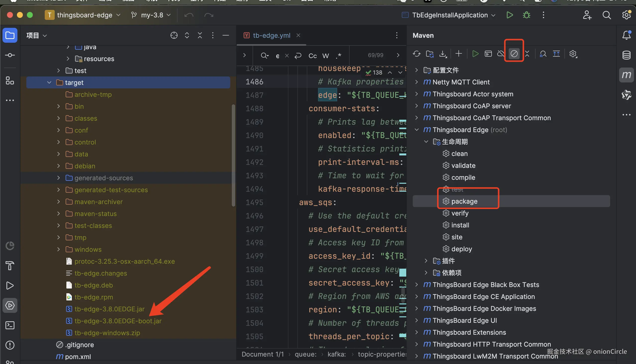Run Maven build with green play icon

pos(475,54)
